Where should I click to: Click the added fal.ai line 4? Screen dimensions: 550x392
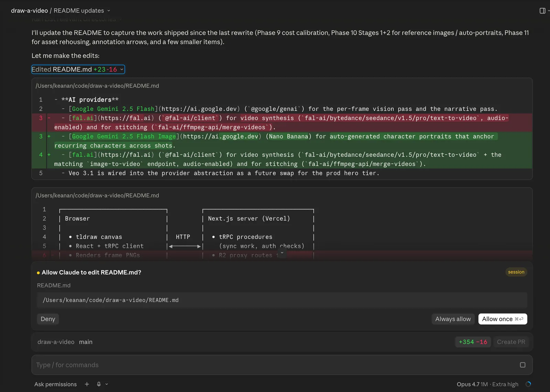tap(282, 159)
